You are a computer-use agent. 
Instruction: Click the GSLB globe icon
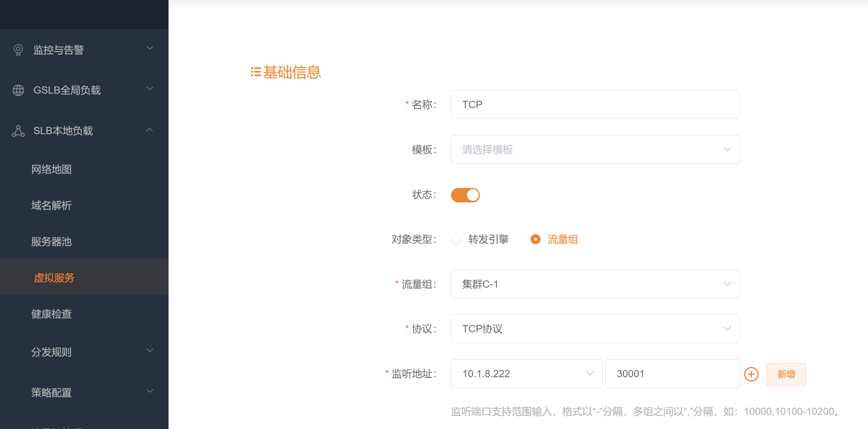[x=18, y=90]
